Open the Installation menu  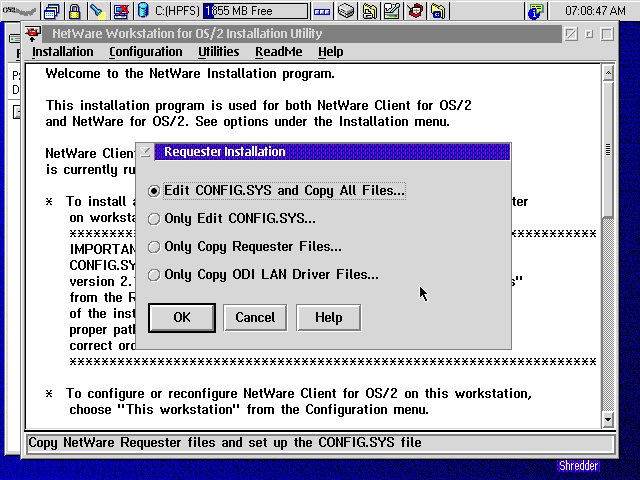point(63,52)
